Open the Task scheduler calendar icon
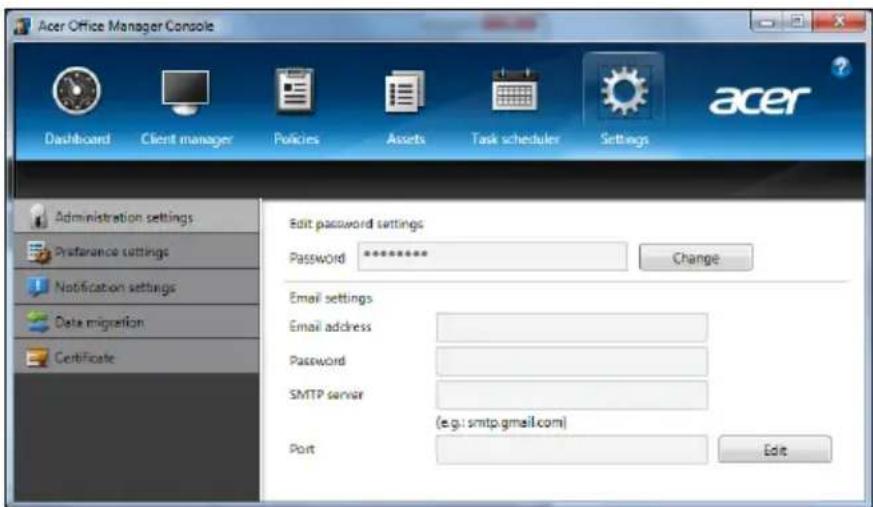The width and height of the screenshot is (873, 507). click(x=514, y=90)
